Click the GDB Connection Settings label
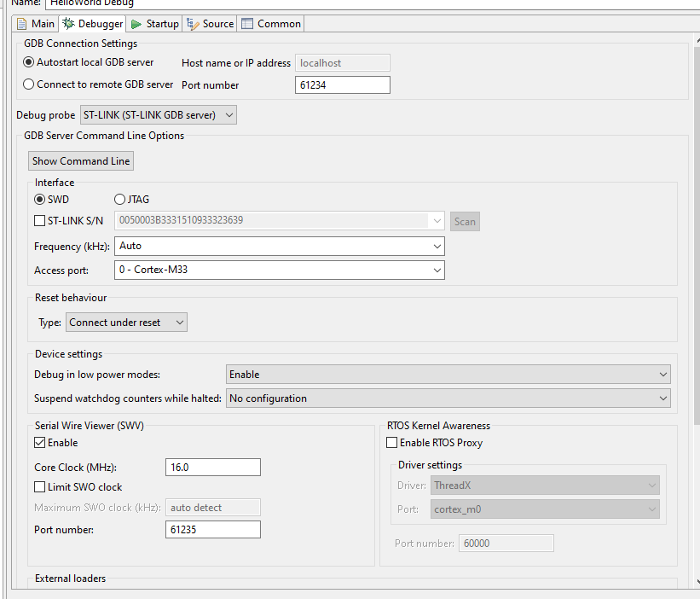 pyautogui.click(x=81, y=44)
